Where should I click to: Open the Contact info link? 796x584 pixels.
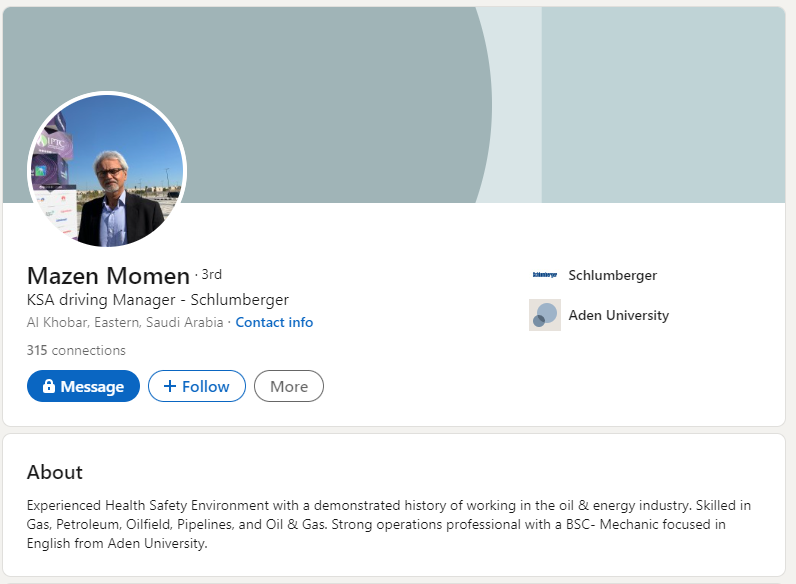click(x=274, y=322)
